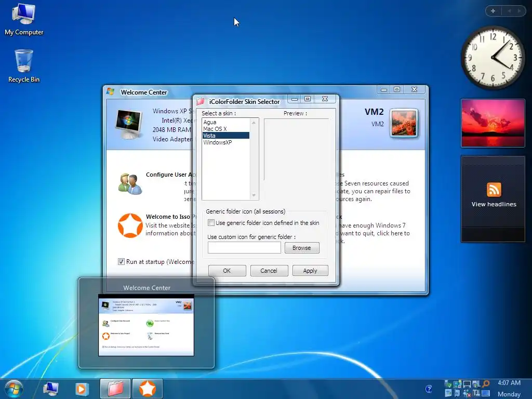Click Configure User Accounts link
The width and height of the screenshot is (532, 399).
(170, 175)
